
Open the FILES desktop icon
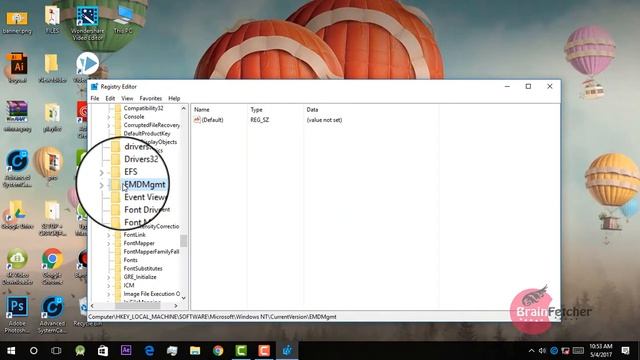(x=52, y=20)
